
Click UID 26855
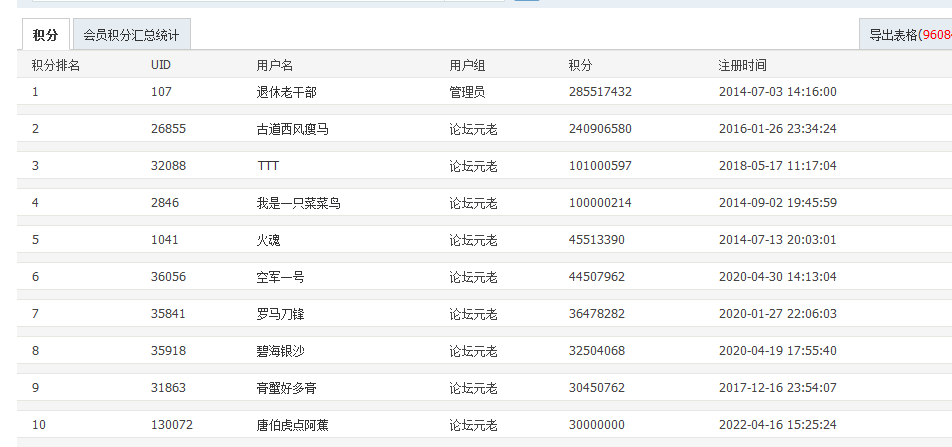tap(169, 129)
